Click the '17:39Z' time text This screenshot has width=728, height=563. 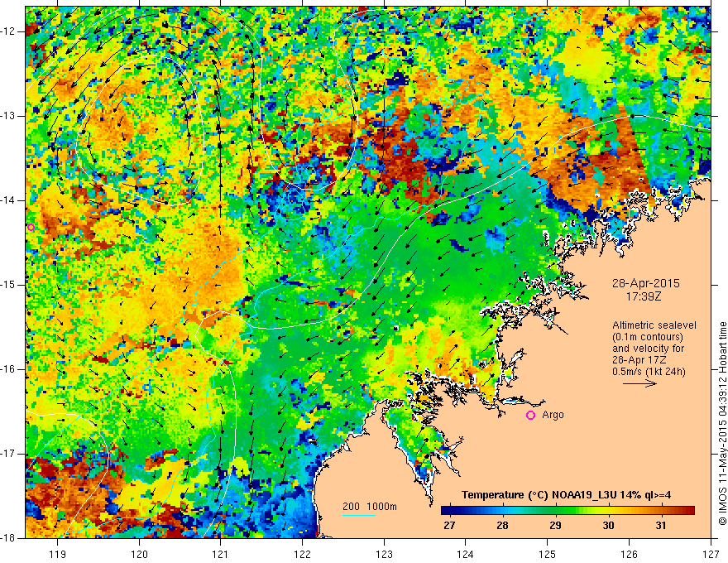pos(644,296)
